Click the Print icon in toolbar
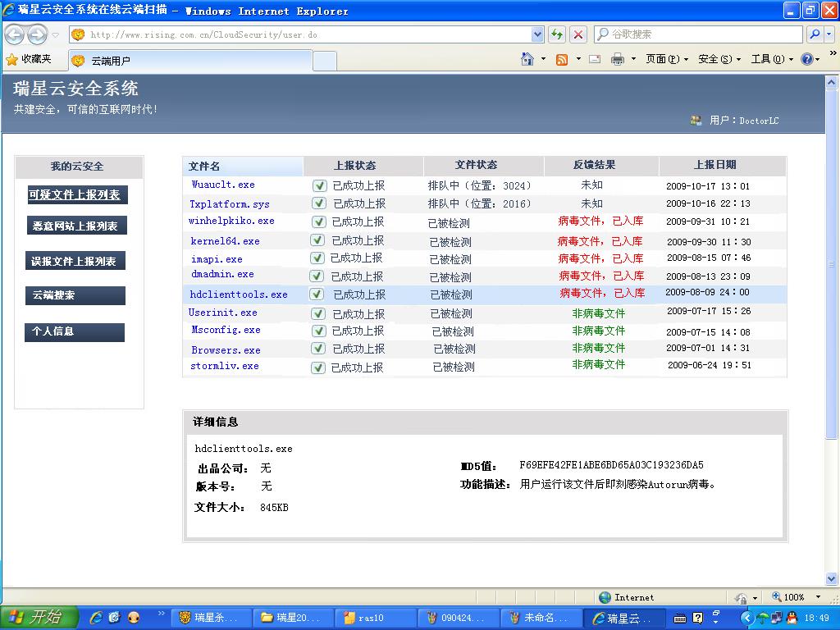840x630 pixels. coord(618,59)
